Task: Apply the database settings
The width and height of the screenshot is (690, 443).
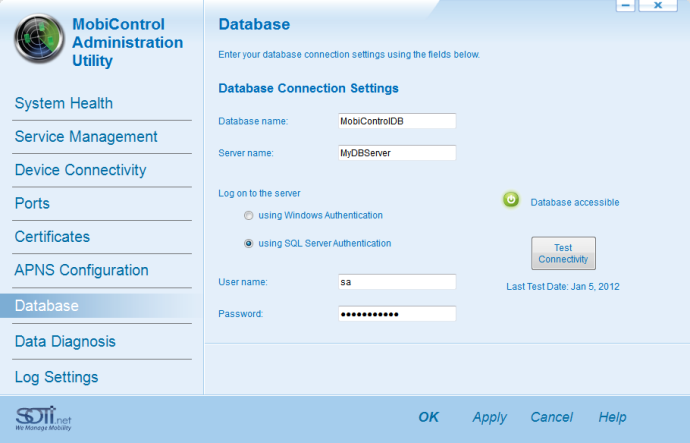Action: [x=489, y=417]
